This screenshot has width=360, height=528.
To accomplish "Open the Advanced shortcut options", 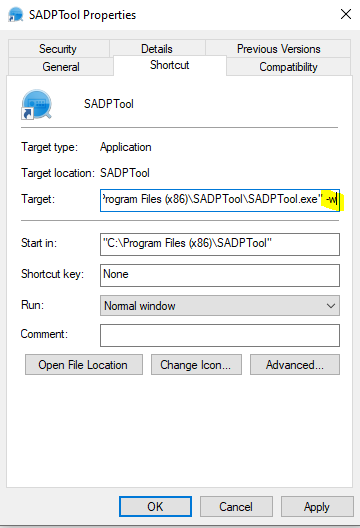I will tap(295, 364).
